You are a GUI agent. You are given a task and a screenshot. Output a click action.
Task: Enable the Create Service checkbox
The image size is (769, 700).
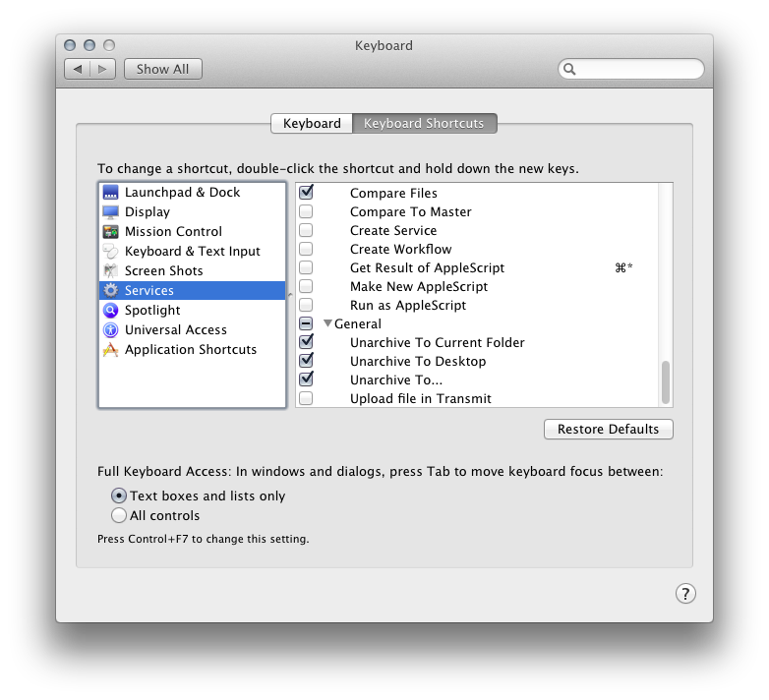(306, 230)
